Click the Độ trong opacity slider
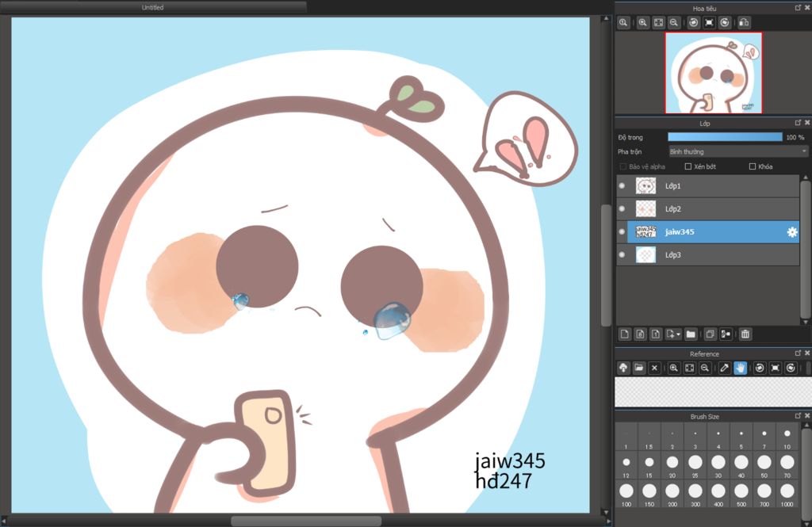Viewport: 812px width, 527px height. [x=725, y=137]
